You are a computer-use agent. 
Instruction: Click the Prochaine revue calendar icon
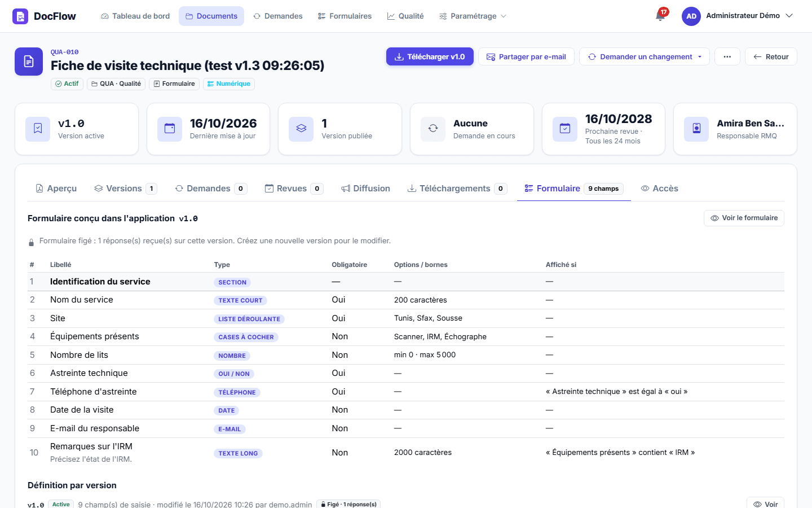[565, 129]
